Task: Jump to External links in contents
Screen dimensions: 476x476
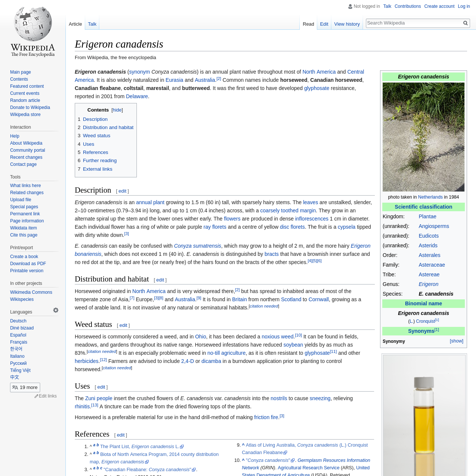Action: pos(97,169)
